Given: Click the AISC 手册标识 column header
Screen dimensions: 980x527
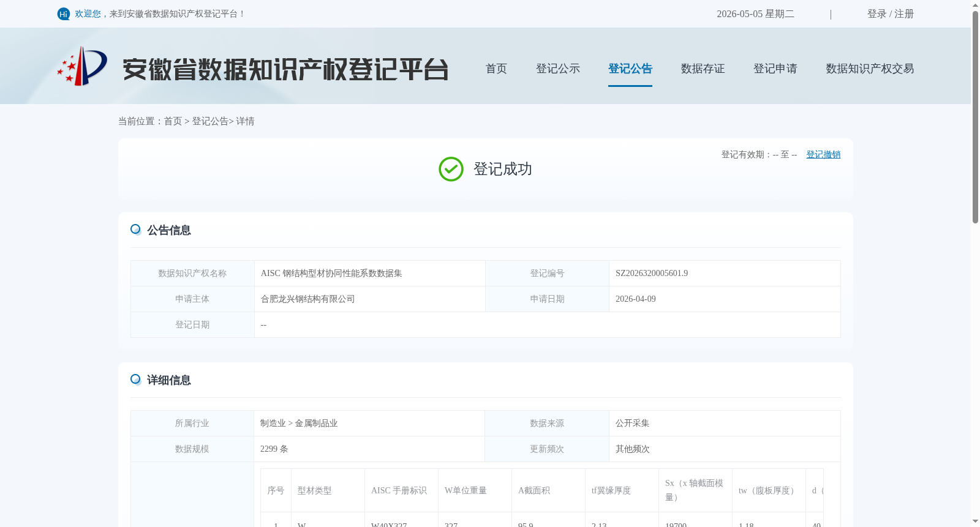Looking at the screenshot, I should 401,490.
